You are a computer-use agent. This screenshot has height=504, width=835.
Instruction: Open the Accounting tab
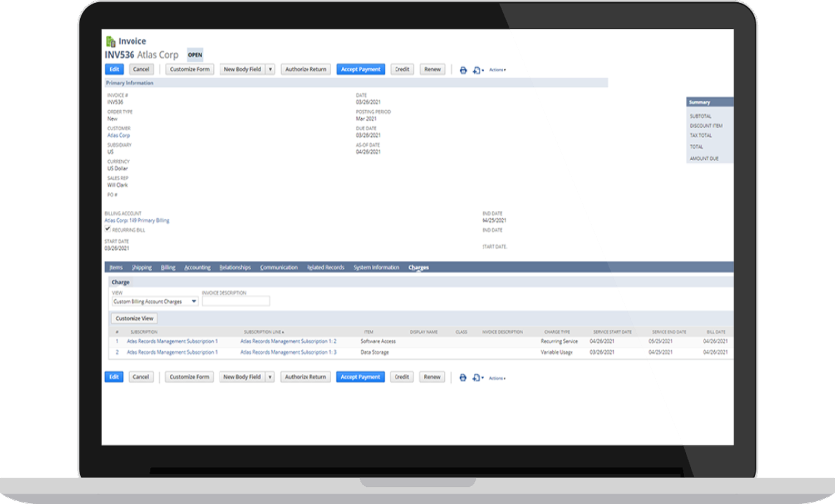coord(198,268)
